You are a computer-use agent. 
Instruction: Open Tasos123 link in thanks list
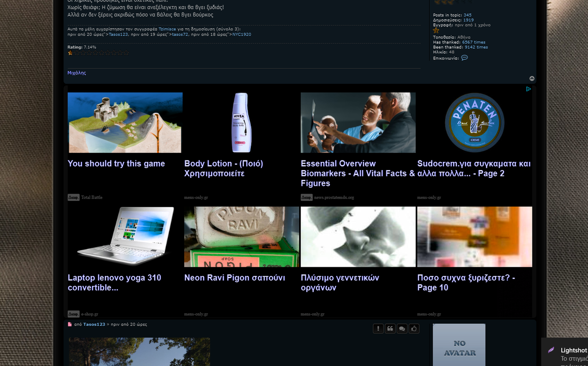(x=119, y=34)
